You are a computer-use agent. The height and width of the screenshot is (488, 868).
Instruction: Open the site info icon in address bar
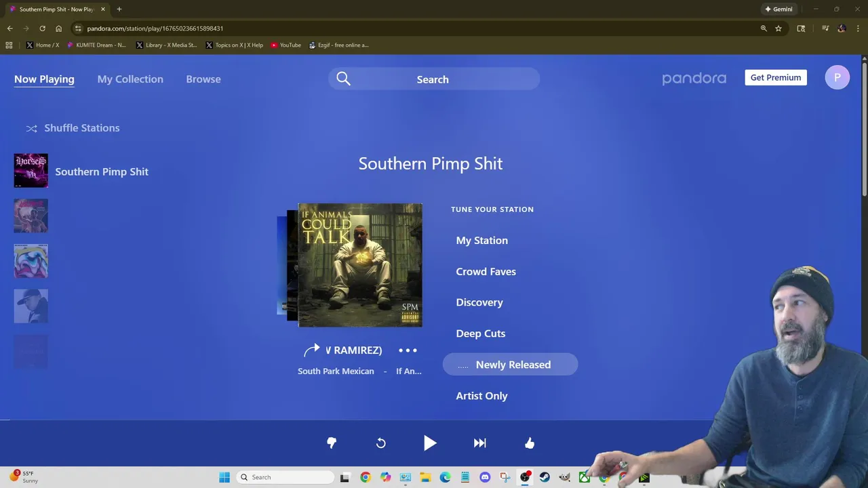coord(79,28)
